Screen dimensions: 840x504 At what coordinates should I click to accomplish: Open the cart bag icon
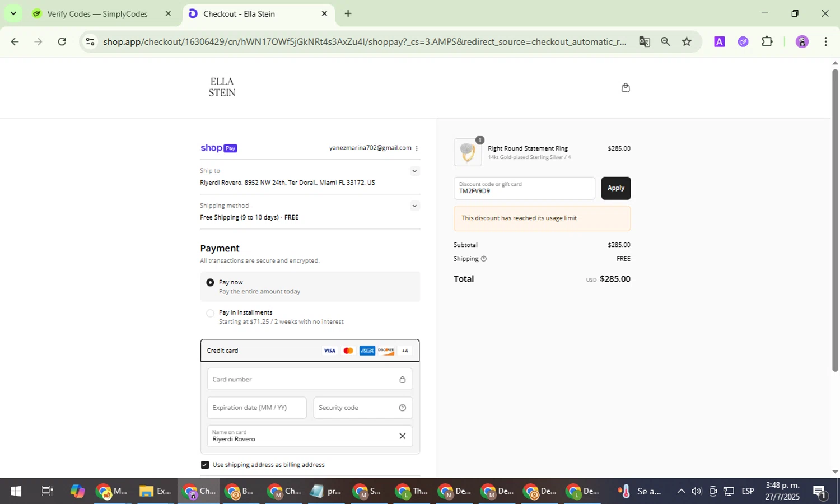click(x=626, y=87)
